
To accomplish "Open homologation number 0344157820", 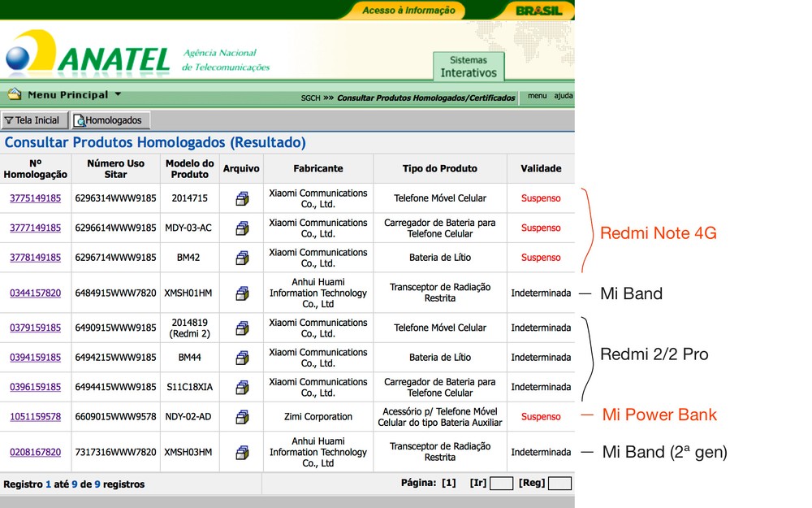I will 35,293.
